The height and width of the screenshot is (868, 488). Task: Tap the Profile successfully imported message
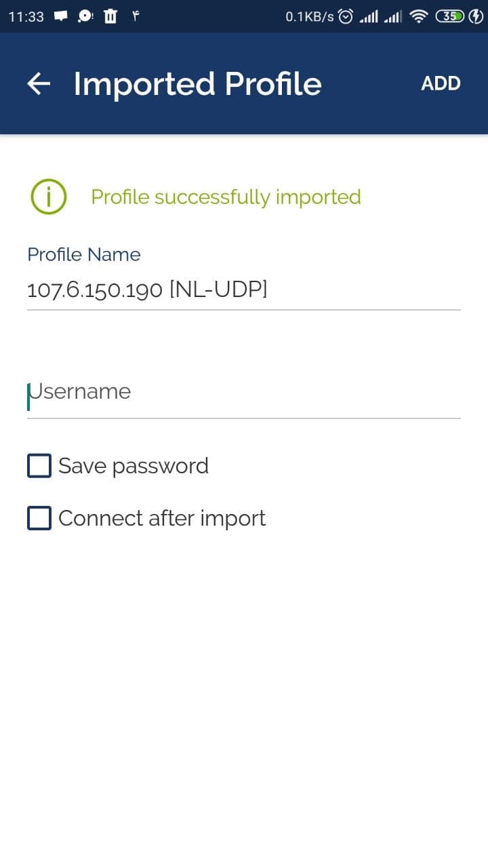pyautogui.click(x=226, y=197)
